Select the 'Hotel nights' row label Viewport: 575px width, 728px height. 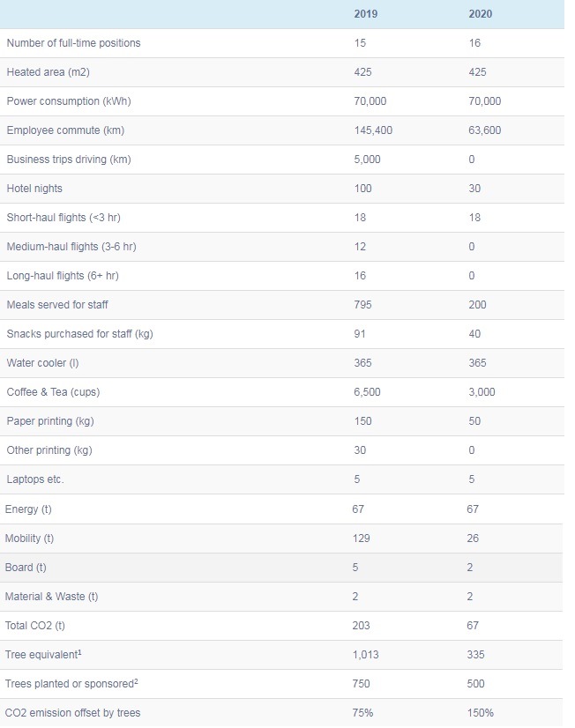click(34, 189)
